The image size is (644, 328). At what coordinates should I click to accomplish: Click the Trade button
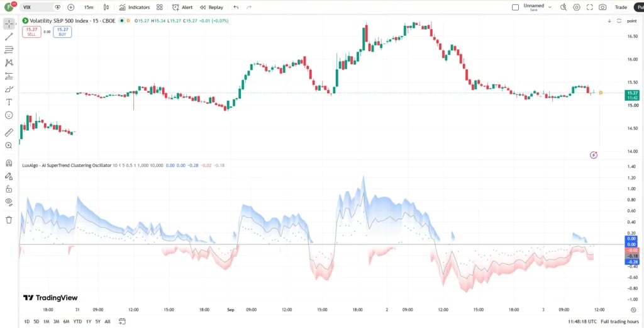621,8
